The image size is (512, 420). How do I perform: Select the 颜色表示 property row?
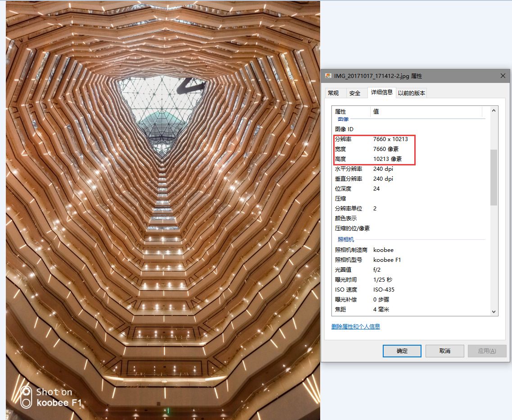click(x=411, y=218)
